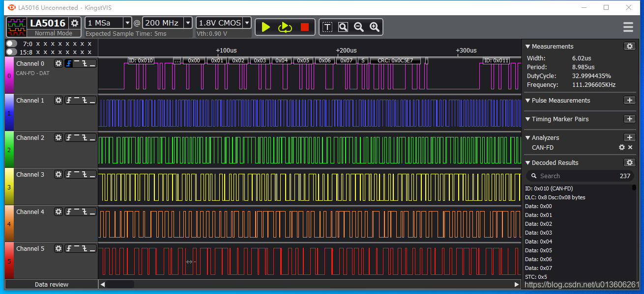
Task: Click the Channel 5 red color bar
Action: point(9,261)
